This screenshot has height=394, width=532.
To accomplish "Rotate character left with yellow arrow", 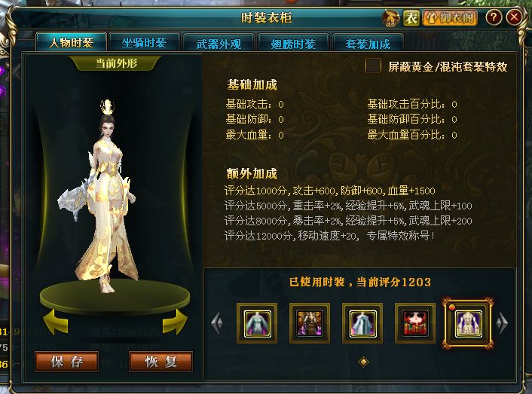I will [57, 321].
